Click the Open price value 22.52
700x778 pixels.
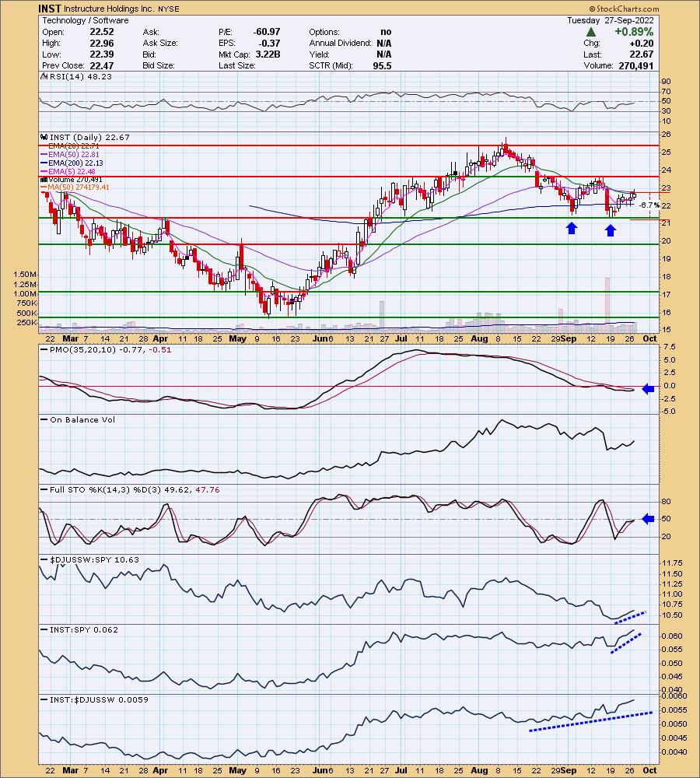pos(102,32)
